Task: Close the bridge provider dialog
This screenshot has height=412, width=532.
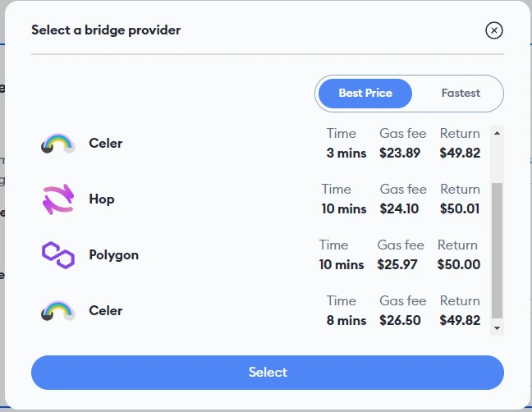Action: 494,30
